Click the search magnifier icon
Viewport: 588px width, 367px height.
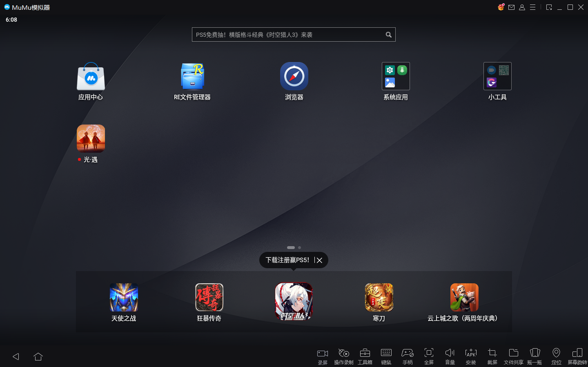pyautogui.click(x=388, y=35)
